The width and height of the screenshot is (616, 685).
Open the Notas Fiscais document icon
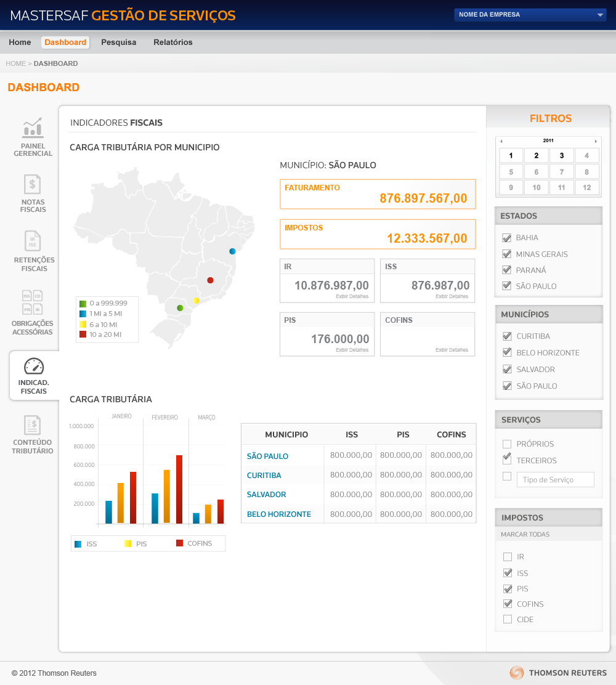pyautogui.click(x=32, y=184)
